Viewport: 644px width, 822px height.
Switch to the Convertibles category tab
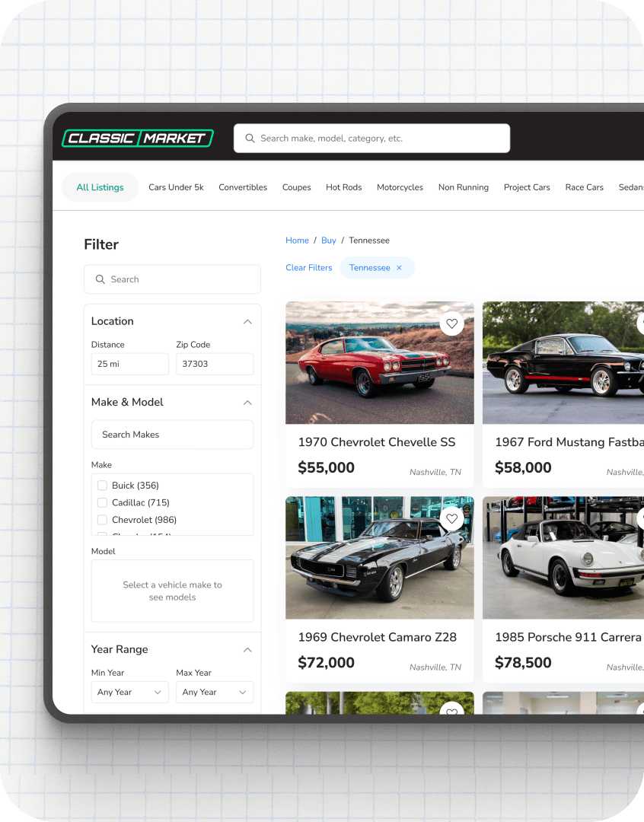pyautogui.click(x=243, y=187)
